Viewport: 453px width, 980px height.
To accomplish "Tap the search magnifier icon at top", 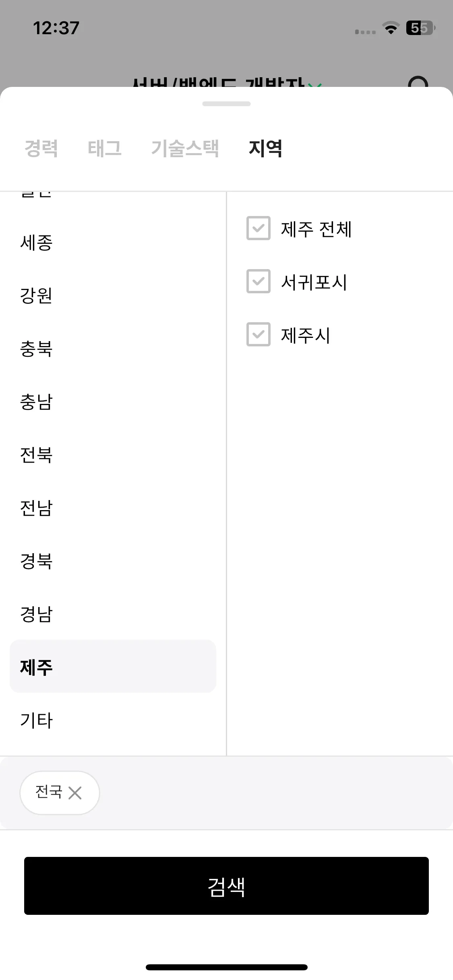I will 418,82.
